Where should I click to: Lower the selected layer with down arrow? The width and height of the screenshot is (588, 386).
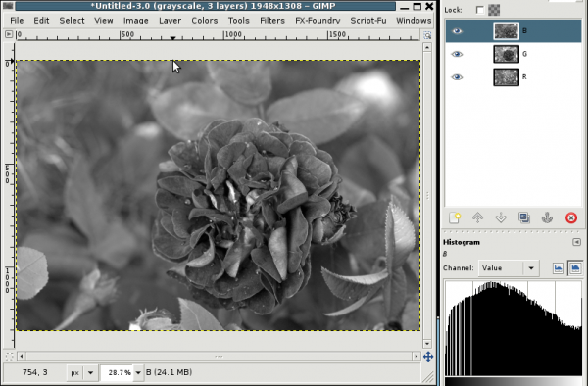pyautogui.click(x=501, y=217)
